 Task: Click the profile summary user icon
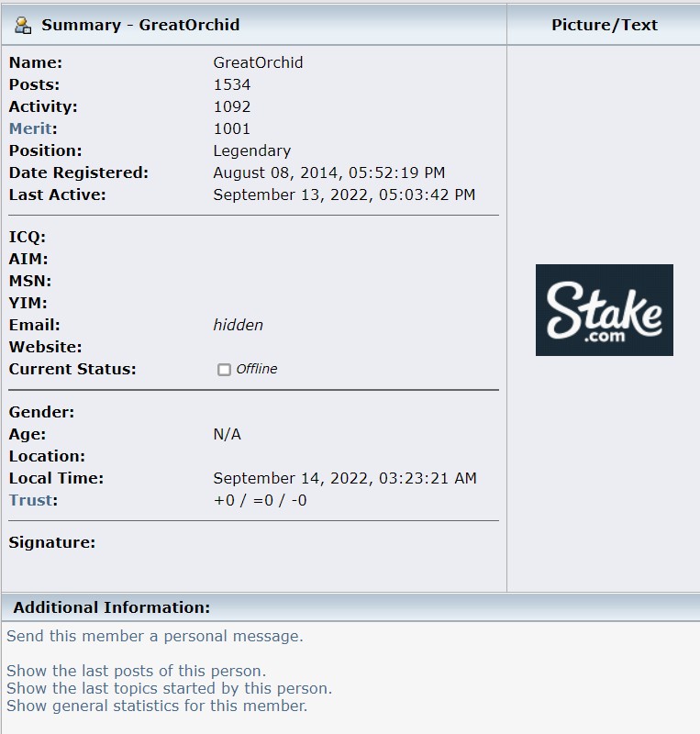click(x=22, y=26)
